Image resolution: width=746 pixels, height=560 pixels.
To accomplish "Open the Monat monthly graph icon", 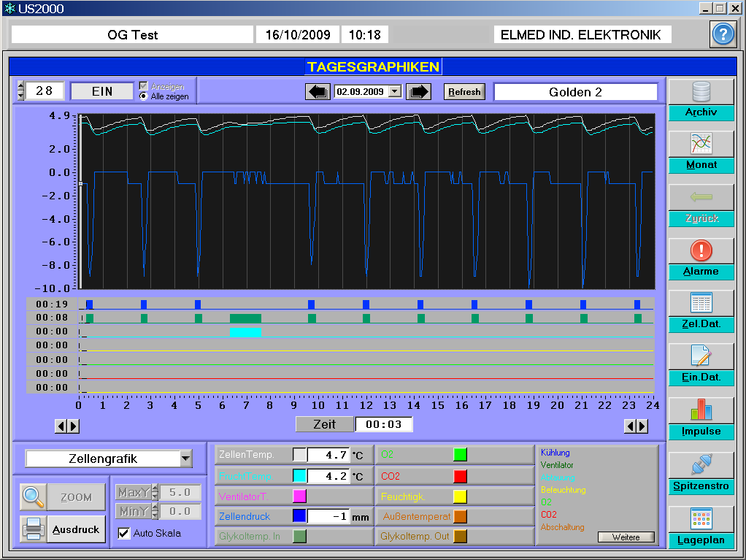I will (701, 144).
